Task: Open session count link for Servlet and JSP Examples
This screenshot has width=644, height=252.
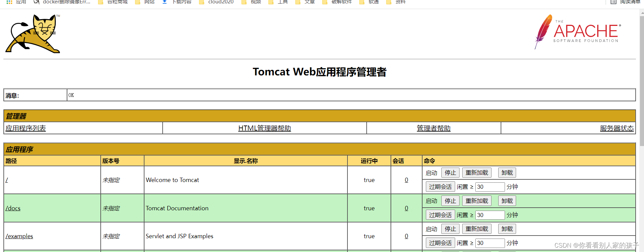Action: pyautogui.click(x=406, y=236)
